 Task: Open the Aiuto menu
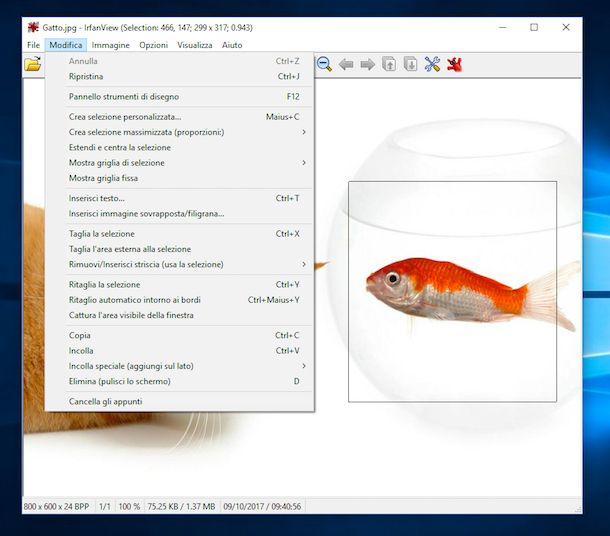click(x=232, y=45)
